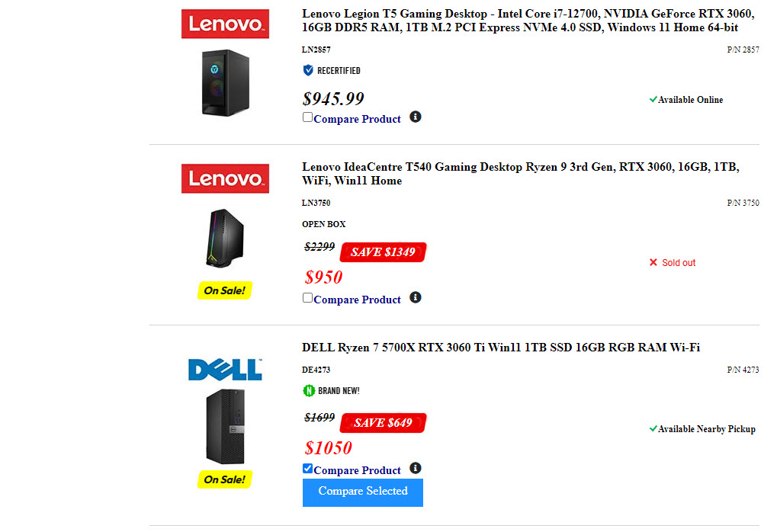Click the green Brand New badge icon
The height and width of the screenshot is (532, 777).
[309, 391]
